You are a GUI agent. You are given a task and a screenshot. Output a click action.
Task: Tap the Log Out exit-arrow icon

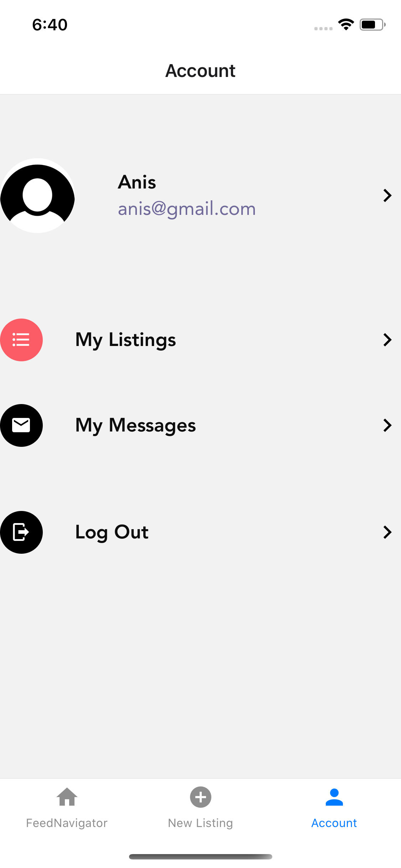pyautogui.click(x=21, y=532)
